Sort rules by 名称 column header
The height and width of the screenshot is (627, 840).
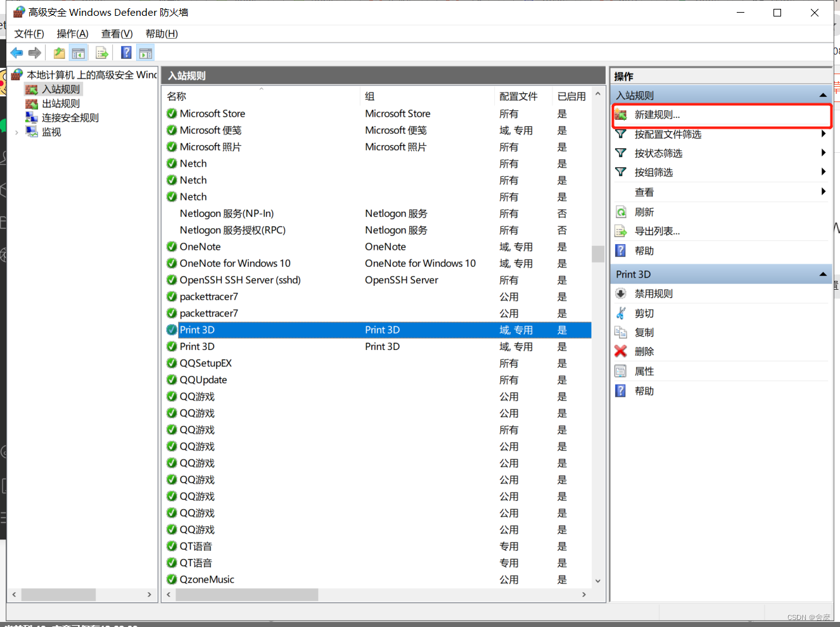click(x=261, y=96)
